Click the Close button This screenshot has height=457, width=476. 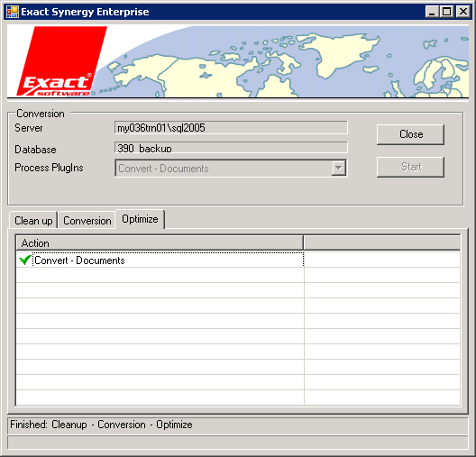(x=410, y=134)
